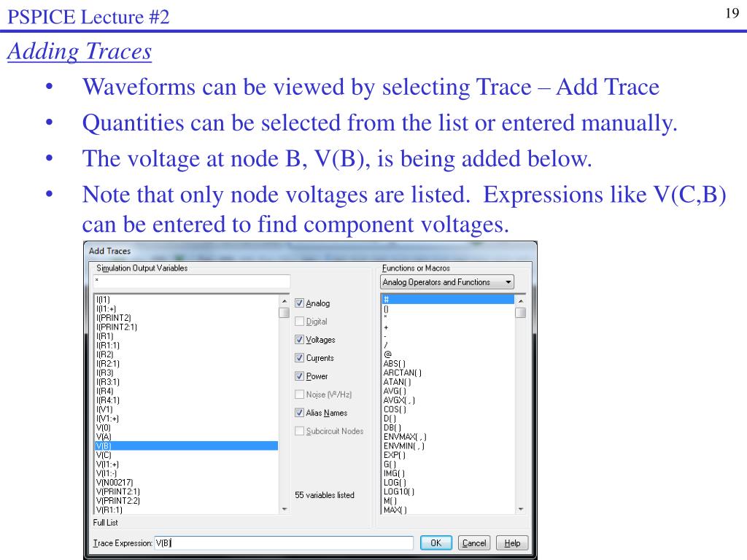747x560 pixels.
Task: Select I(R1) in variables list
Action: click(x=105, y=336)
